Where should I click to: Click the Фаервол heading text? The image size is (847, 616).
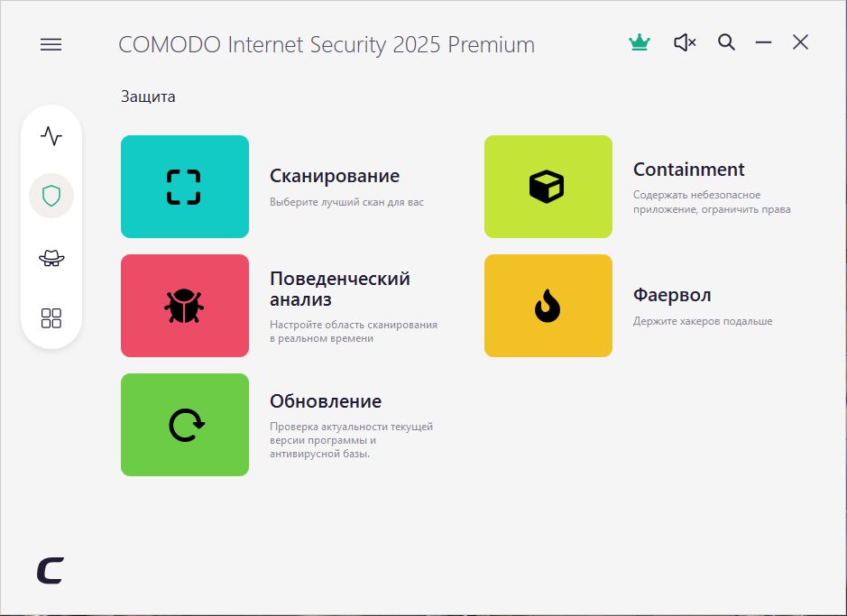(x=672, y=296)
